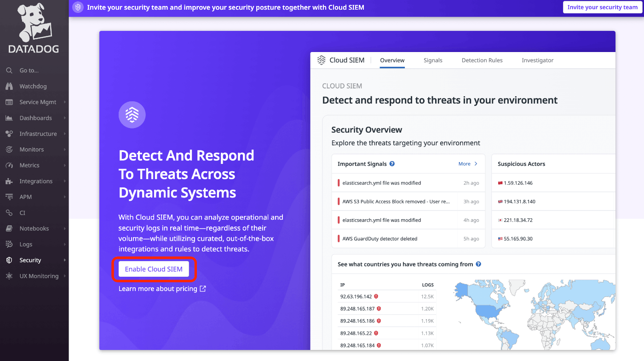
Task: Expand the Service Mgmt submenu arrow
Action: pyautogui.click(x=65, y=102)
